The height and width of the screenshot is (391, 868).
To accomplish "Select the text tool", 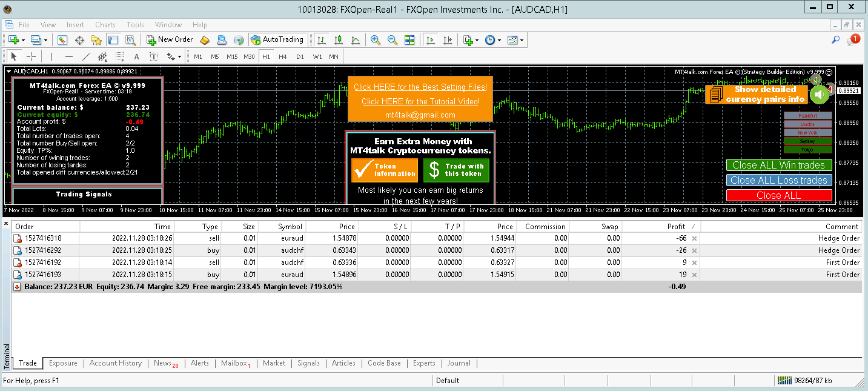I will pos(137,56).
